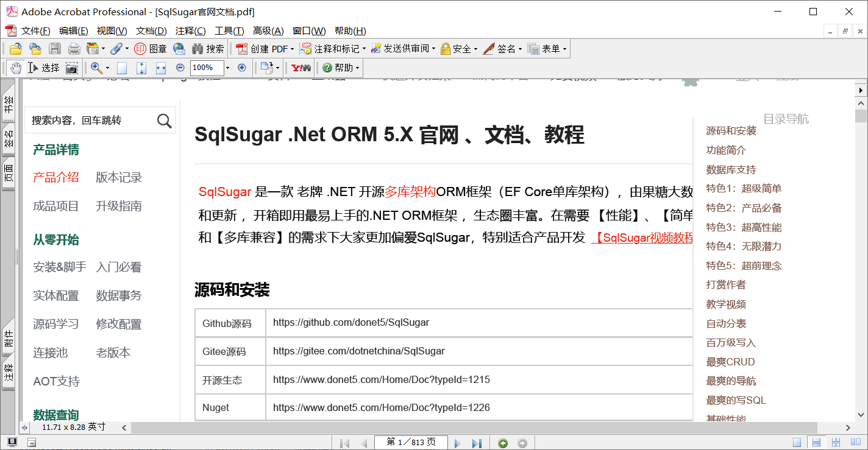Screen dimensions: 868x450
Task: Switch to continuous page layout
Action: click(817, 443)
